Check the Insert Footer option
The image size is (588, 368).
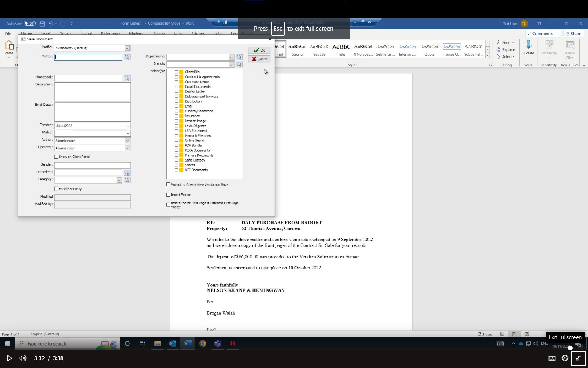168,195
